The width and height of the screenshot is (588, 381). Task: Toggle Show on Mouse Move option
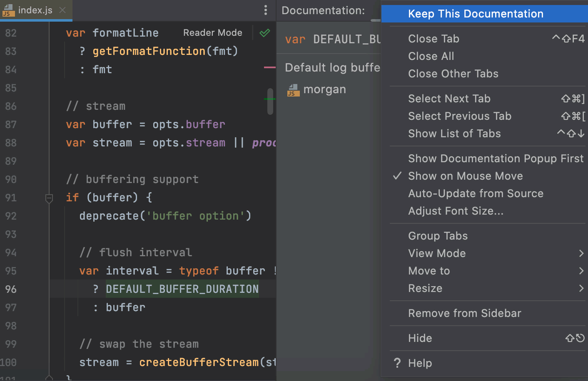[465, 176]
